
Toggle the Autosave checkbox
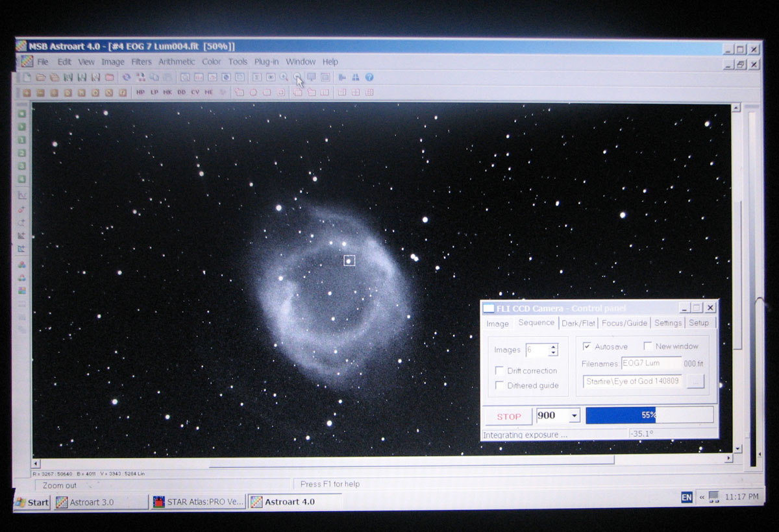(587, 346)
